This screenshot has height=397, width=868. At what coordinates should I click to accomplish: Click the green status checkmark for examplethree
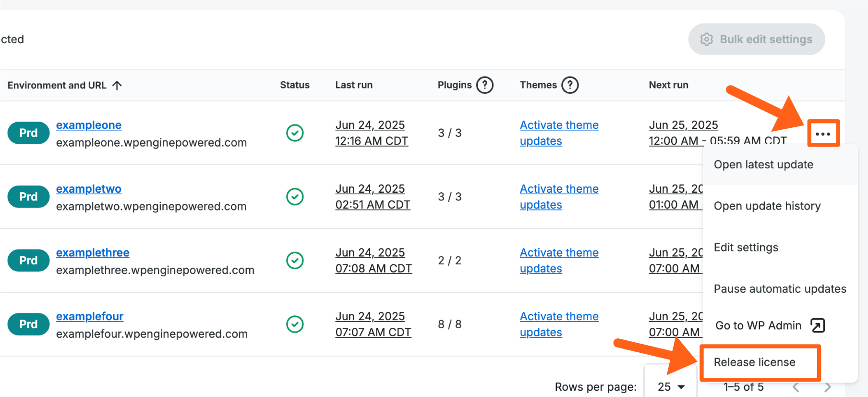click(295, 260)
